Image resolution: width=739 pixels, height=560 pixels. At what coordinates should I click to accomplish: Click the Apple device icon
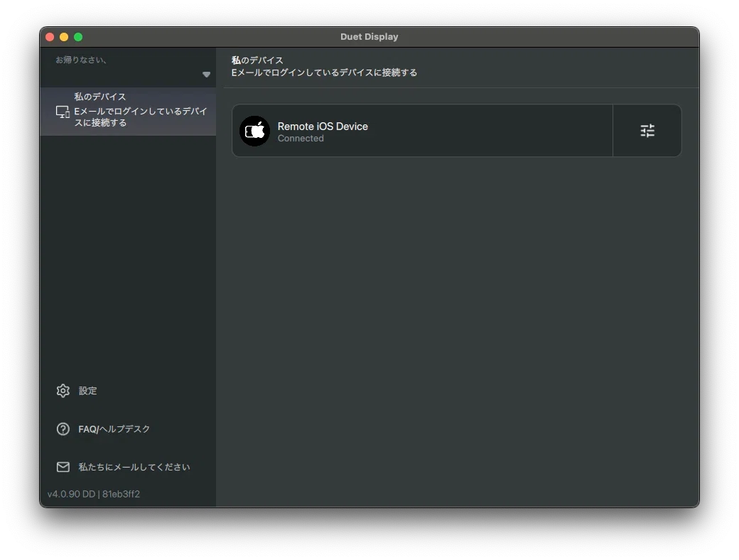click(x=254, y=131)
